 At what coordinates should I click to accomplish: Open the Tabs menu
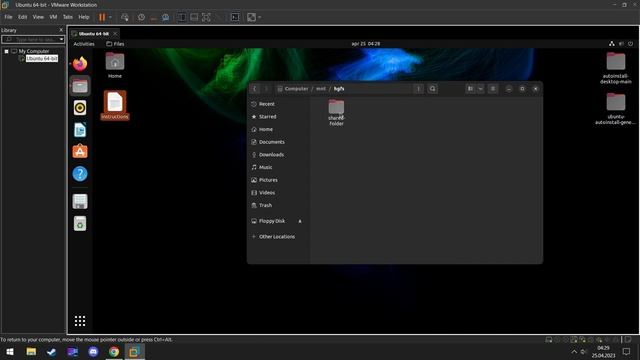[68, 17]
